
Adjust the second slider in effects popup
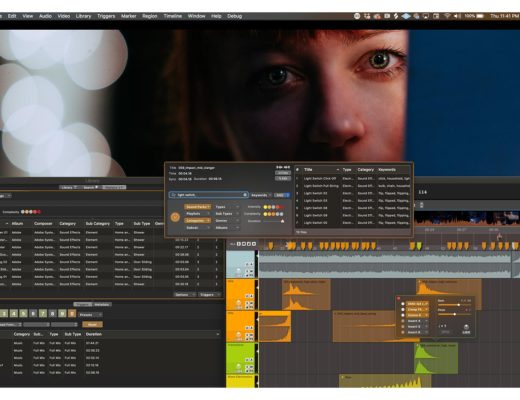455,314
